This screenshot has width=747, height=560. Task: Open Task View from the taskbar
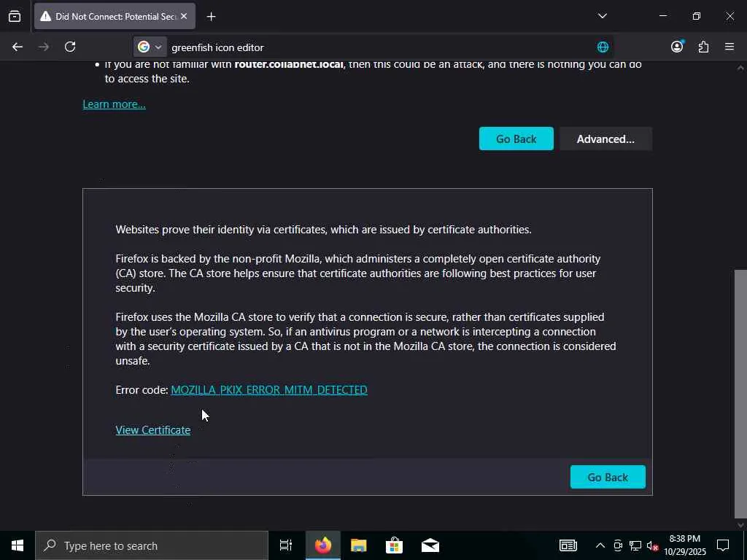pos(286,545)
